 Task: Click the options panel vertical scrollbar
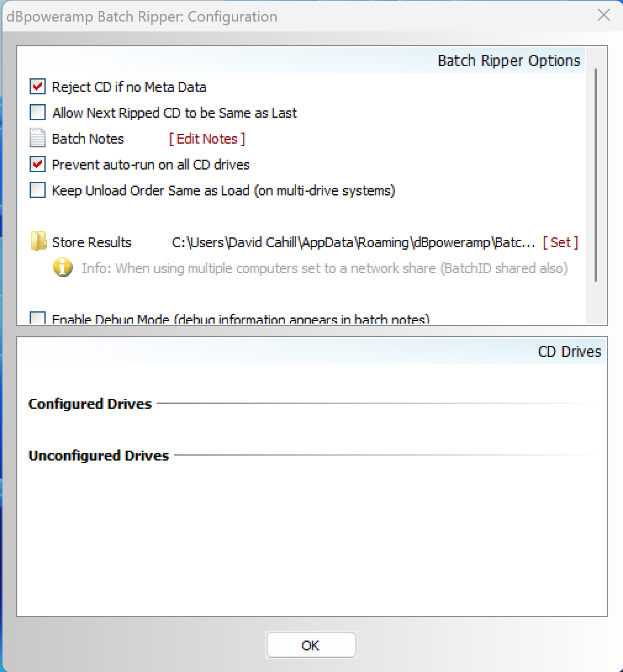coord(596,175)
